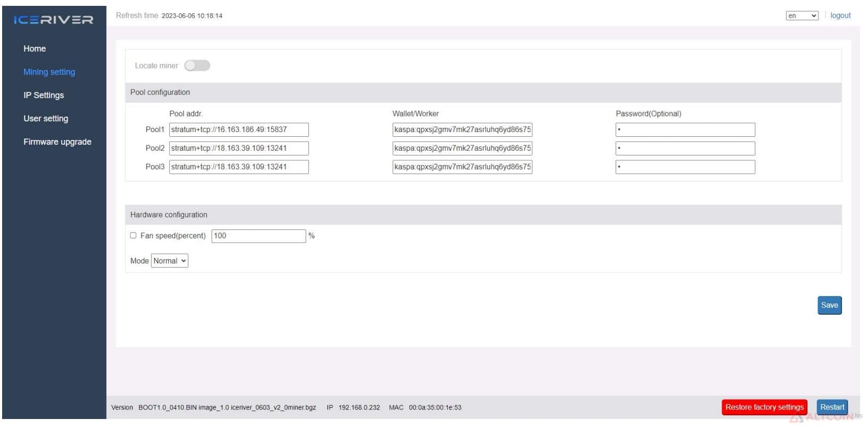Click the Pool1 password field
The height and width of the screenshot is (427, 868).
click(685, 130)
